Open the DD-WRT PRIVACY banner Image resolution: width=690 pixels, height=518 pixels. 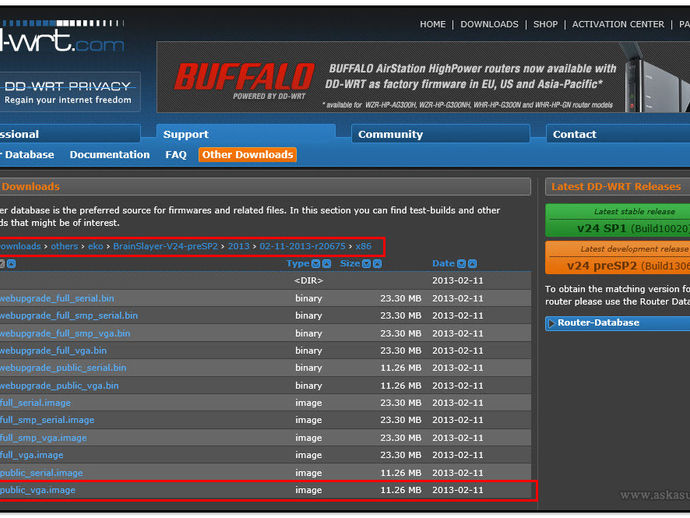pos(70,92)
